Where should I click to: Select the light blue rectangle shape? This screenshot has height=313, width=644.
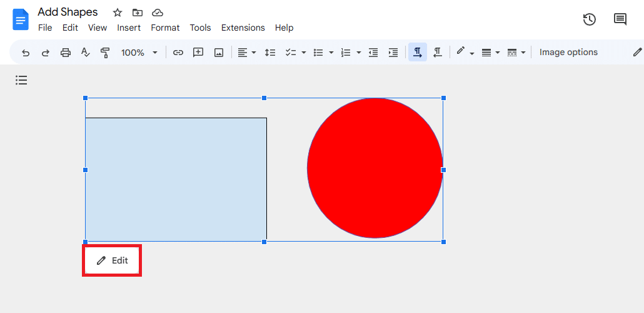pyautogui.click(x=176, y=179)
